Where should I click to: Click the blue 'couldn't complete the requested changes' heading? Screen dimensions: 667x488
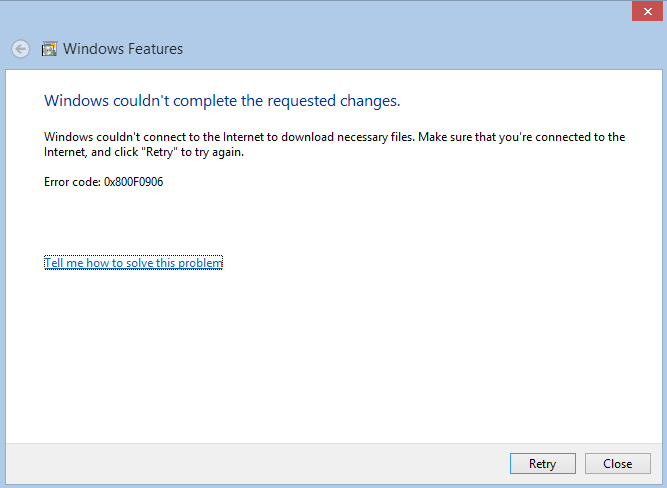[222, 101]
